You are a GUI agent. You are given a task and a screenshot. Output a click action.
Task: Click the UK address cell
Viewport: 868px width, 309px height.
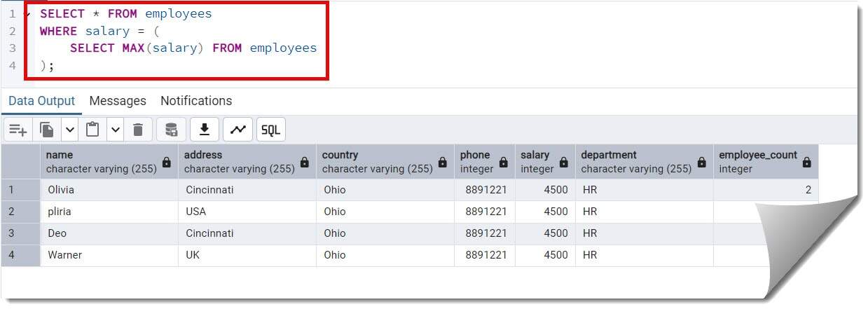coord(247,255)
